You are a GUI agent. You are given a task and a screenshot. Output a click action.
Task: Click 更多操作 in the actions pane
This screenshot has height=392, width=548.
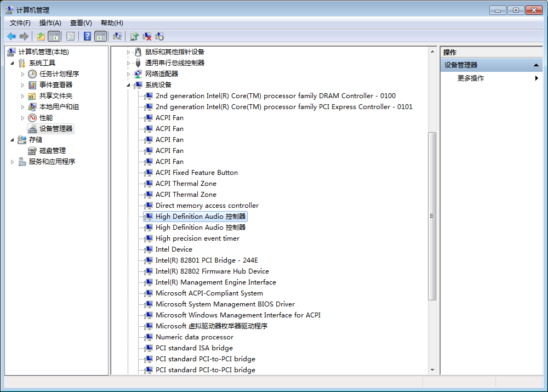tap(471, 78)
